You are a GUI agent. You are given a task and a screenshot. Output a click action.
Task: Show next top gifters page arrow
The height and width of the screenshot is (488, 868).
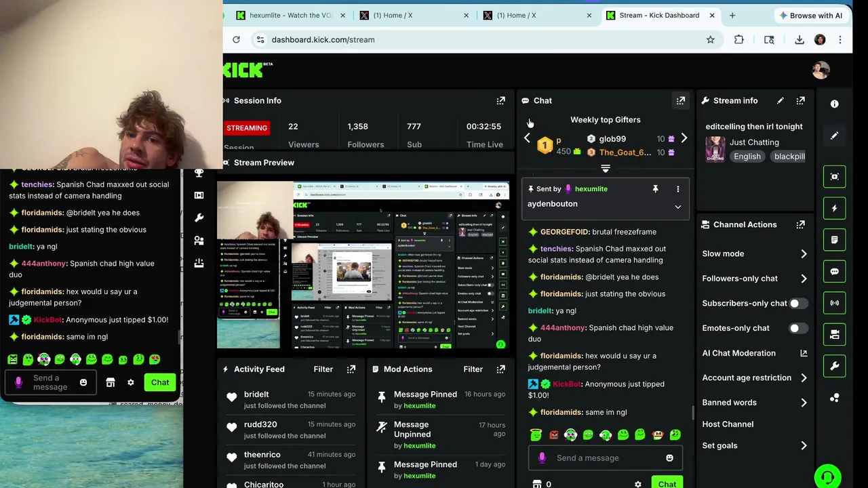click(684, 138)
